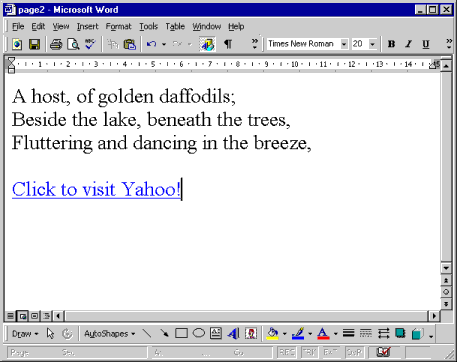
Task: Insert a Text Box from Drawing toolbar
Action: (x=216, y=333)
